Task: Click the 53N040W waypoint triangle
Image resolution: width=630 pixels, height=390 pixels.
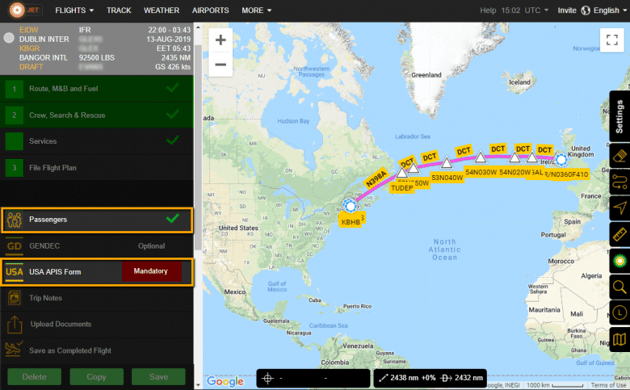Action: (446, 163)
